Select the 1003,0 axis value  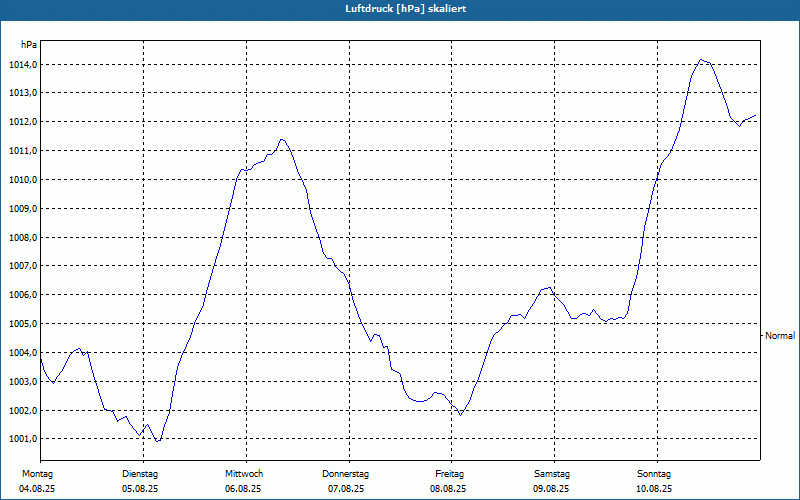pyautogui.click(x=22, y=382)
